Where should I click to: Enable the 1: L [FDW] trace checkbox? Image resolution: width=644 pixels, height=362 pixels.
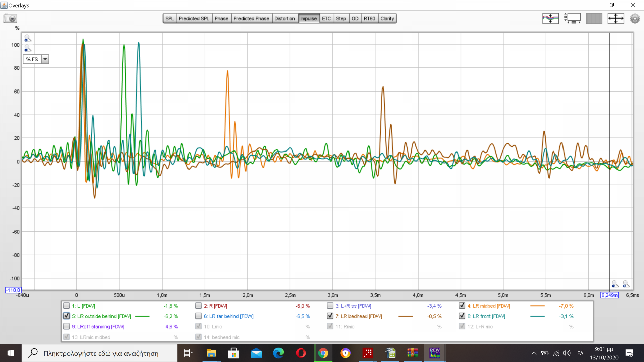[x=66, y=306]
